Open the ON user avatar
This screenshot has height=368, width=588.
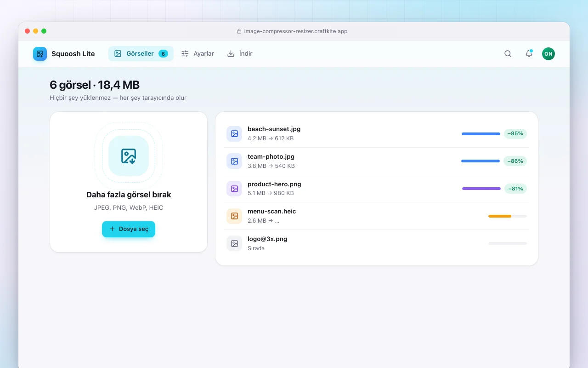tap(548, 54)
